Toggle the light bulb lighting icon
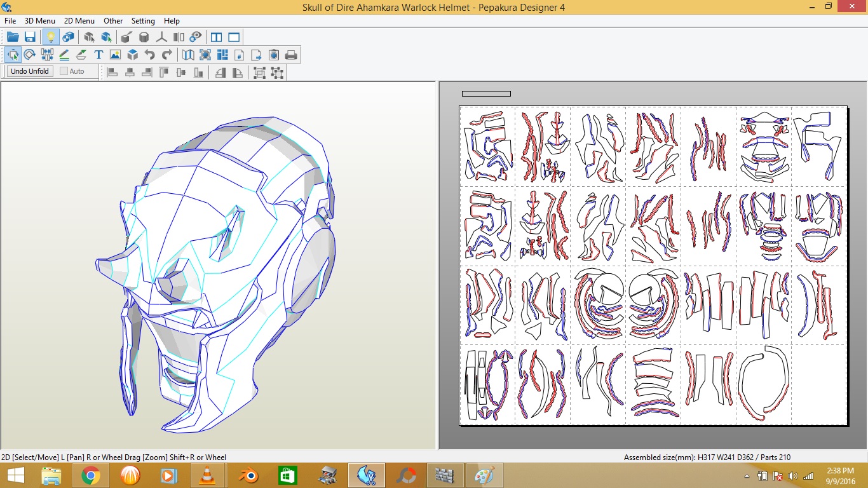The image size is (868, 488). tap(50, 37)
